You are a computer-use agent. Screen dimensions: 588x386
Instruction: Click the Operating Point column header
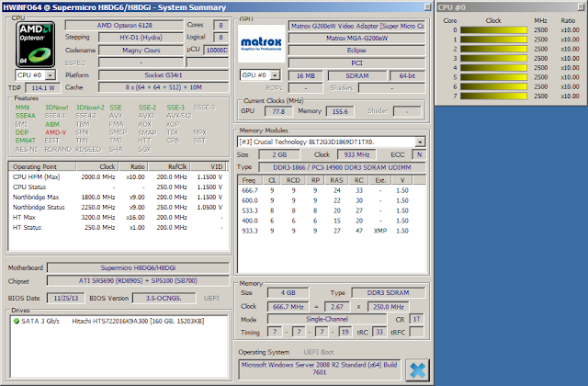pos(42,166)
